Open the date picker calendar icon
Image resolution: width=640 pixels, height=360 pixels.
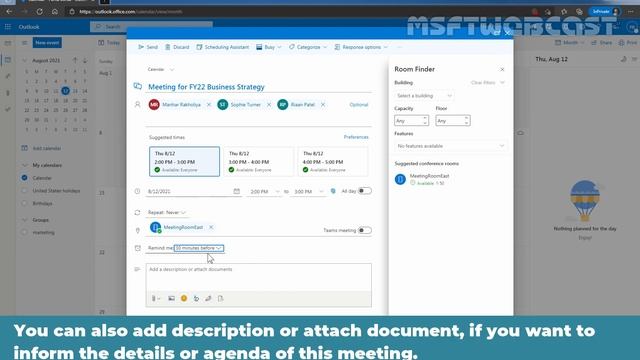point(237,191)
